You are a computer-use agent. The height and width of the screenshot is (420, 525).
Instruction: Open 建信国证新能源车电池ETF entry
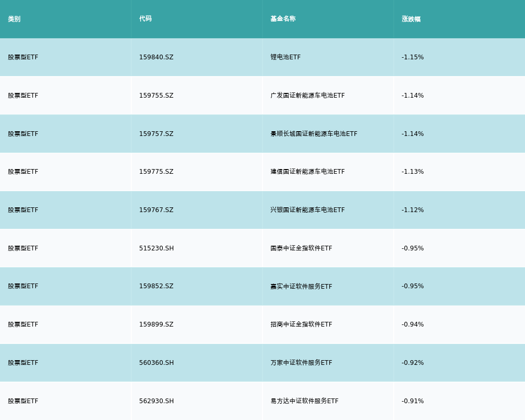tap(308, 172)
